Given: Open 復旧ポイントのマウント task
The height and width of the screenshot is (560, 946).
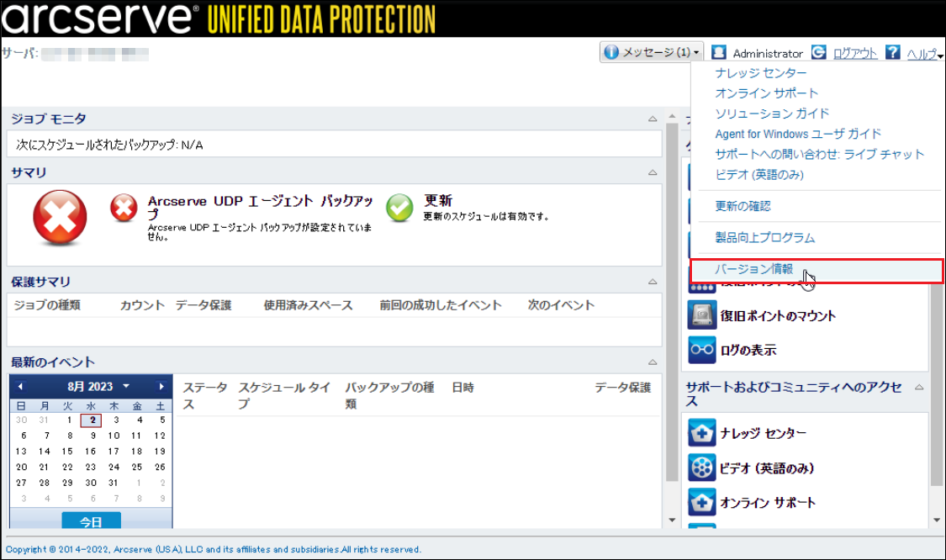Looking at the screenshot, I should (x=778, y=316).
